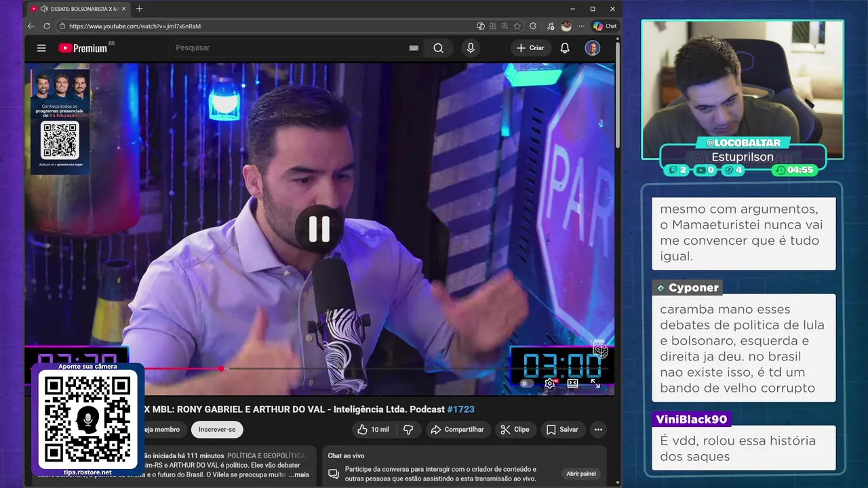Toggle autoplay switch in player controls
868x488 pixels.
coord(526,384)
